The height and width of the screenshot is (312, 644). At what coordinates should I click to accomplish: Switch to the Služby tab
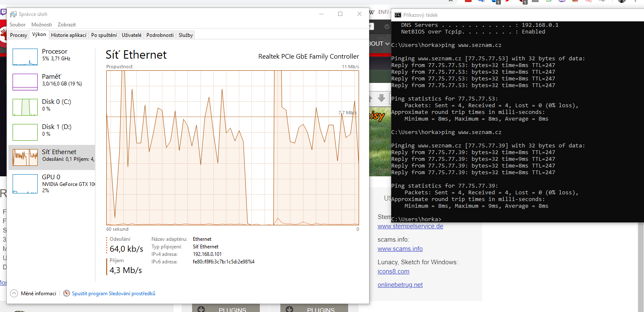click(186, 35)
